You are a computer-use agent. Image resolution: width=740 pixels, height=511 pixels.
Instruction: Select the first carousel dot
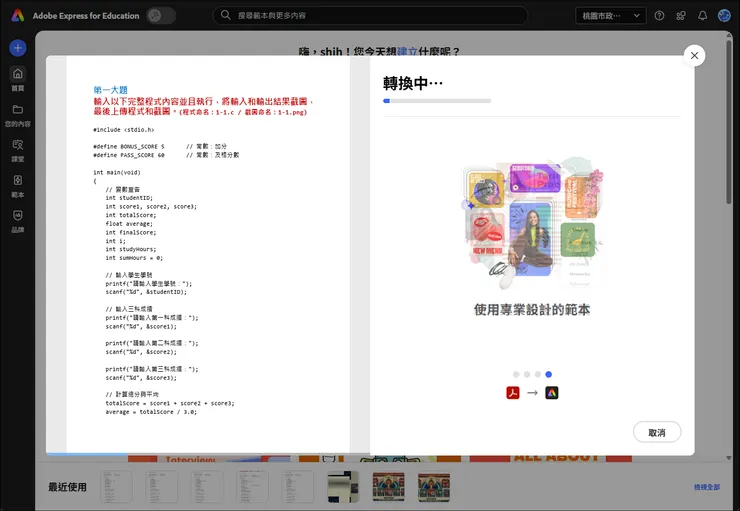coord(516,374)
